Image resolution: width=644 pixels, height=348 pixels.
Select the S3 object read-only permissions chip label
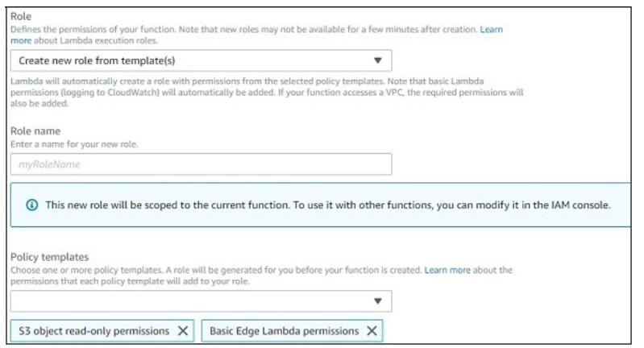93,331
